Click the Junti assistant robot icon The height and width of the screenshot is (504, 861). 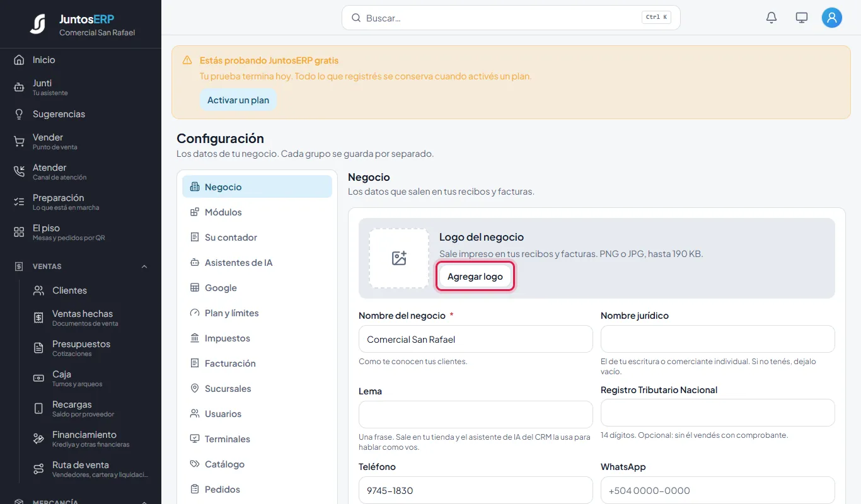click(19, 88)
